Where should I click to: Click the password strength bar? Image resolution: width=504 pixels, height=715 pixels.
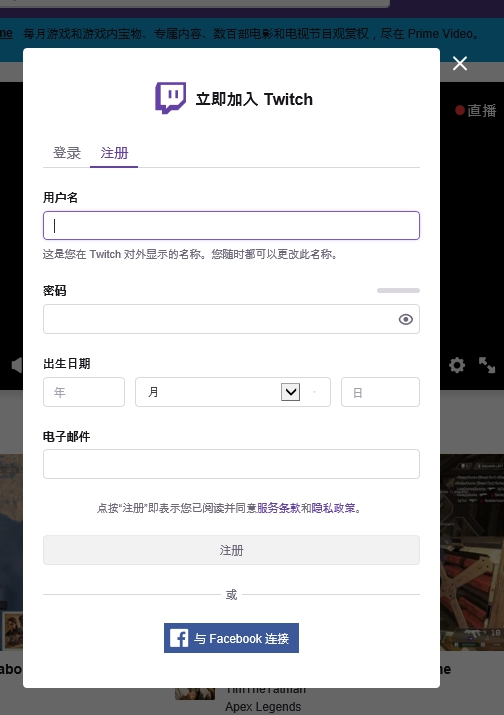398,290
